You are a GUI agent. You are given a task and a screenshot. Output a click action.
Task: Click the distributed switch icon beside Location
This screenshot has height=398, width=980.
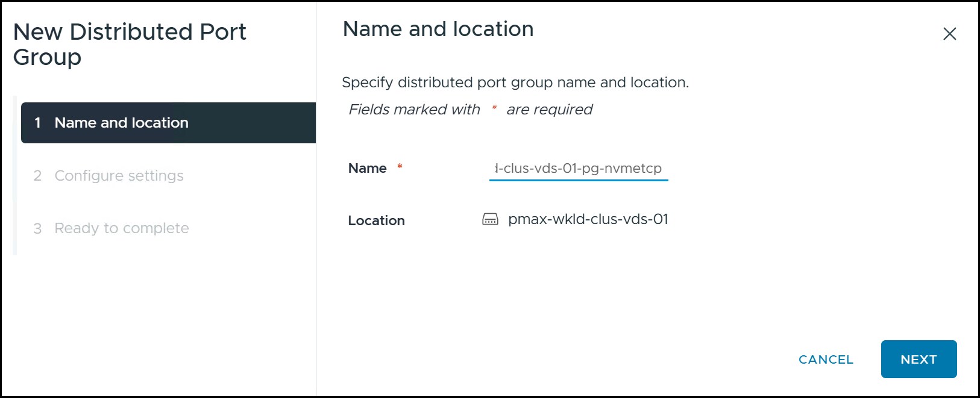pyautogui.click(x=491, y=219)
